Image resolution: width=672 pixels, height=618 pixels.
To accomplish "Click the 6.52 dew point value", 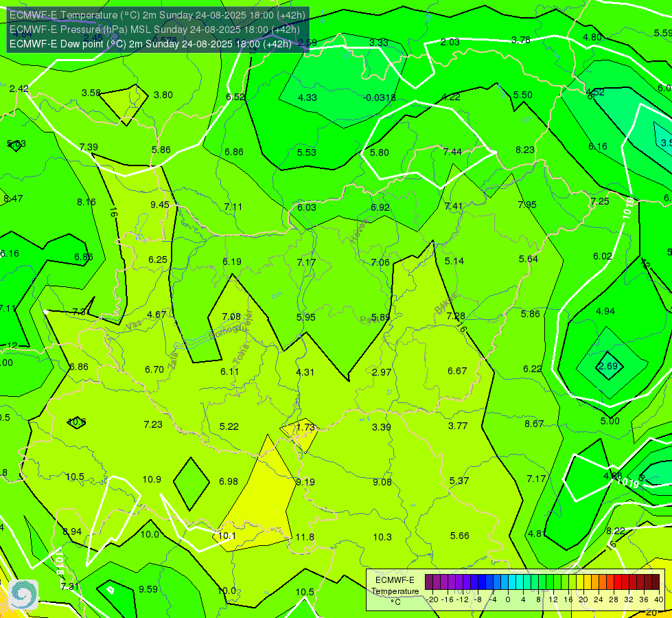I will pyautogui.click(x=235, y=97).
